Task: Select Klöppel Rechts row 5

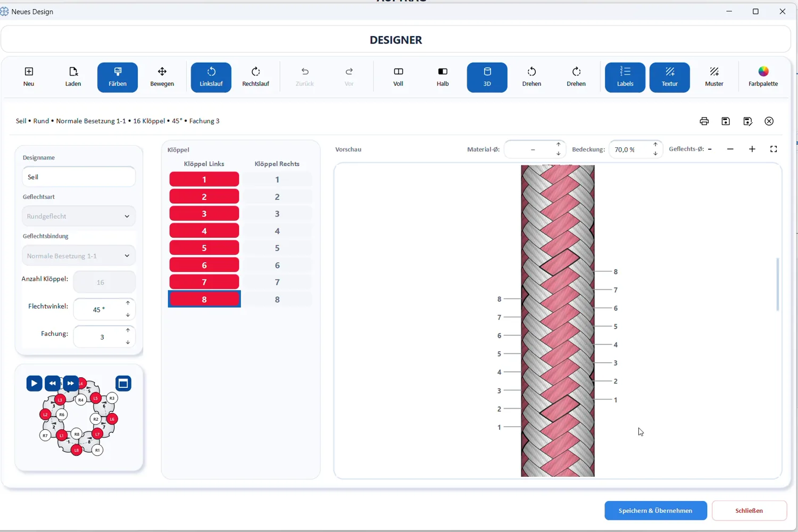Action: [x=277, y=248]
